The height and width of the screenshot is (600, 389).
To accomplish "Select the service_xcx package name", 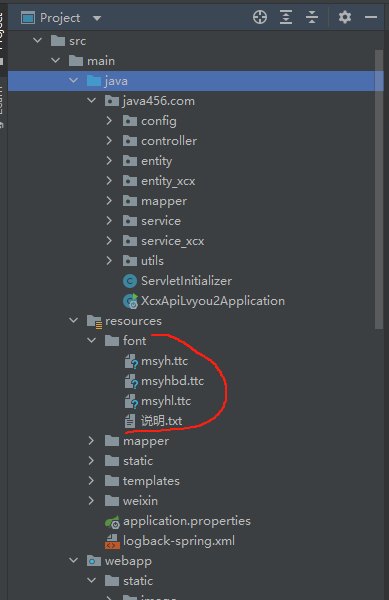I will 173,241.
